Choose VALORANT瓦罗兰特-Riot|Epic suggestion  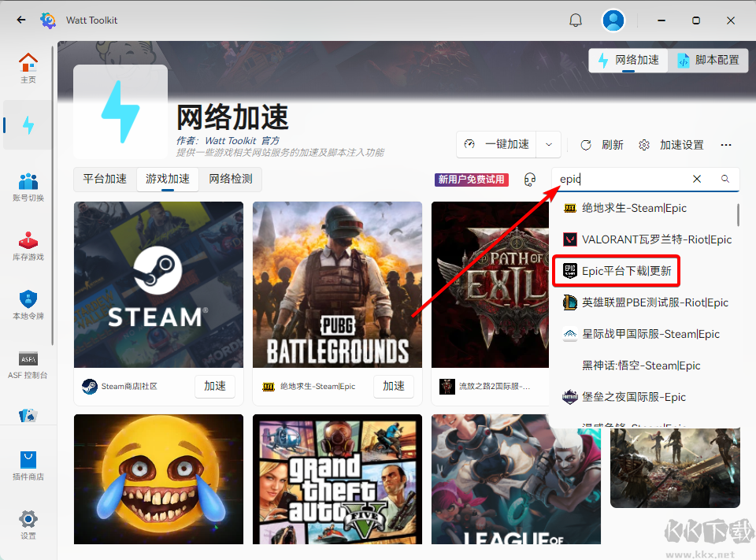pyautogui.click(x=645, y=239)
